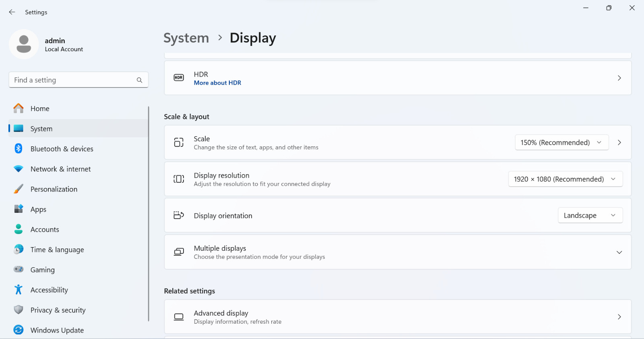This screenshot has height=339, width=644.
Task: Open the Display resolution dropdown
Action: pos(565,179)
